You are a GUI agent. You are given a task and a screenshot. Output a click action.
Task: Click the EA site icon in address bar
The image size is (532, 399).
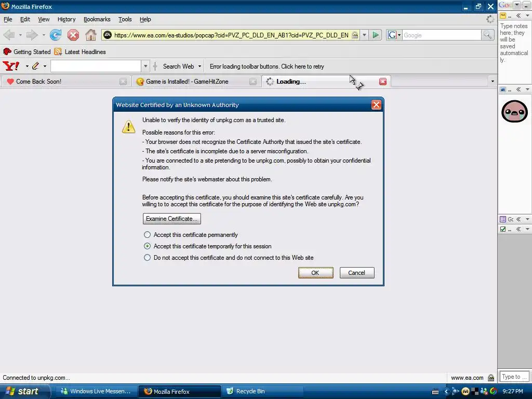(x=108, y=35)
